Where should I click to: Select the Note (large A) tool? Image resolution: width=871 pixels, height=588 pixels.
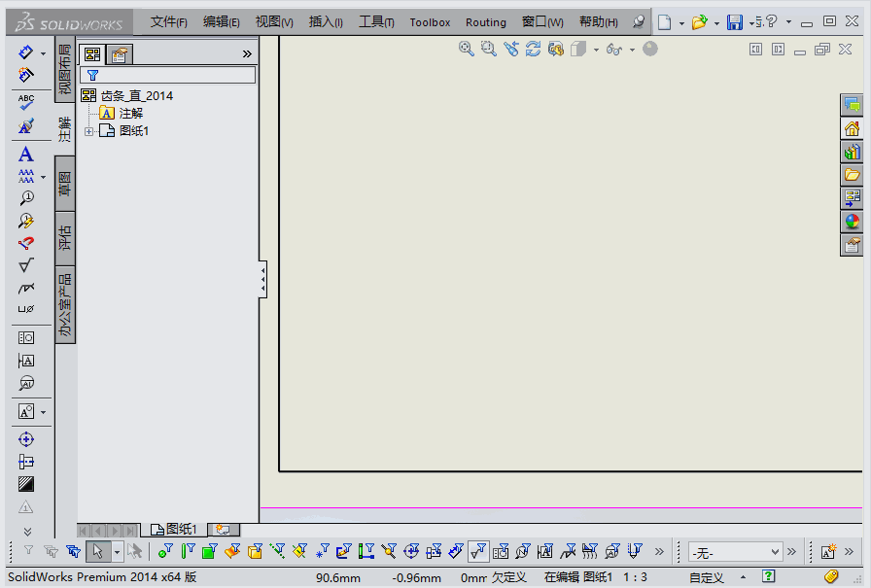point(25,154)
